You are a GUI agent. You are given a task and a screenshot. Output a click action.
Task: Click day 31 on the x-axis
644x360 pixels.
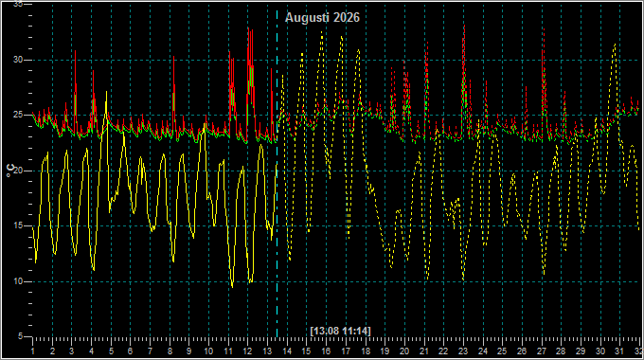point(619,351)
